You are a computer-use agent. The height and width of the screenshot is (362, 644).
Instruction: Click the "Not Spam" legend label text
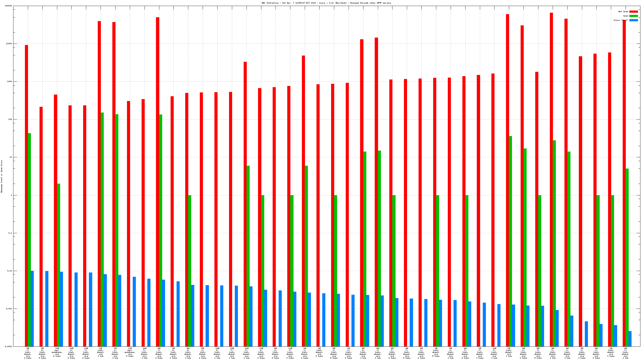tap(623, 11)
